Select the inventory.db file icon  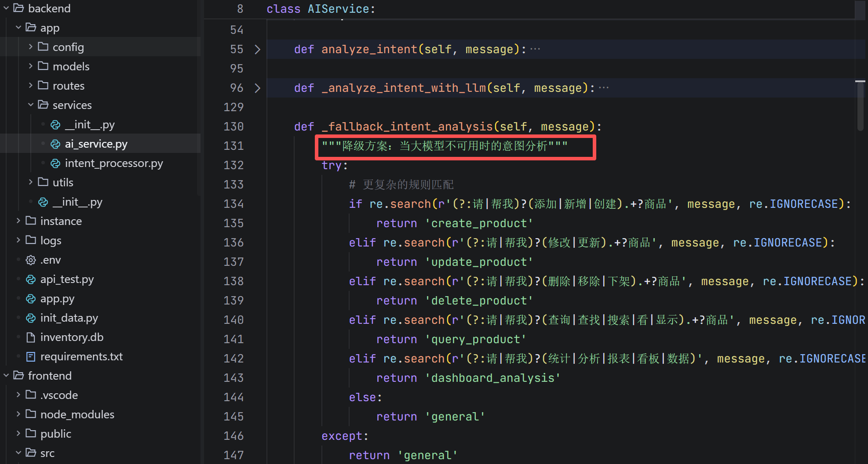point(31,337)
